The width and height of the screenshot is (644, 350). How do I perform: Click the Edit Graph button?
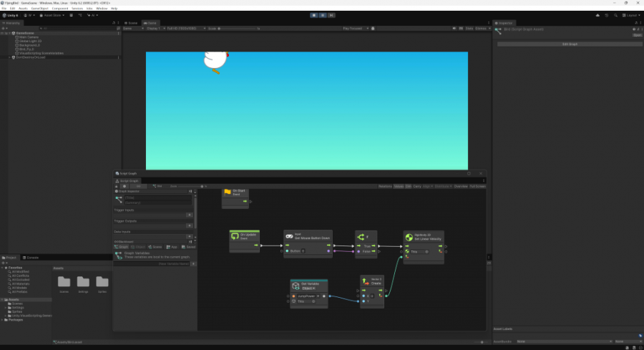tap(570, 44)
